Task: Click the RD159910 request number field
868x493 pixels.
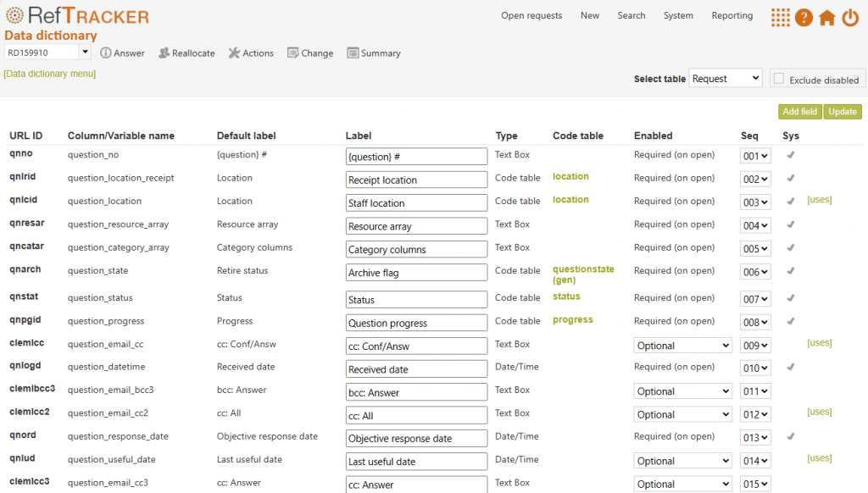Action: pos(42,53)
